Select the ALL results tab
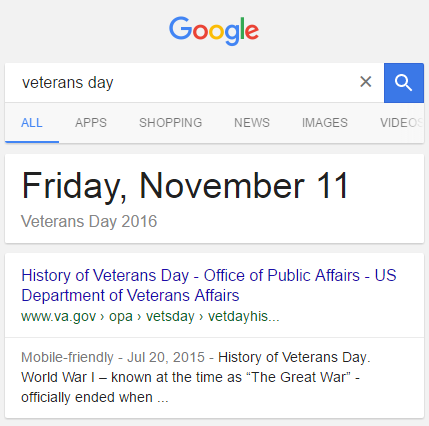This screenshot has height=426, width=429. [x=32, y=123]
